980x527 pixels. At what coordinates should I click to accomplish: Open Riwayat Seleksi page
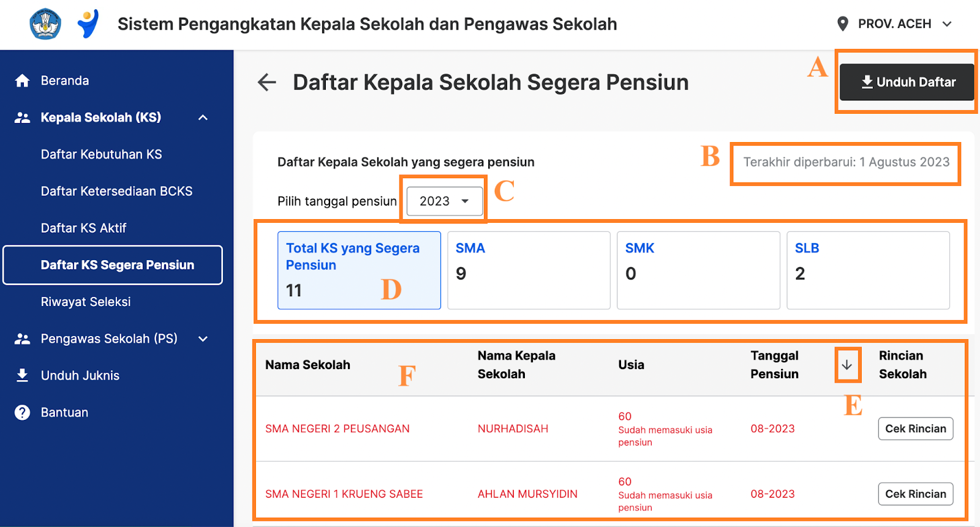tap(86, 302)
